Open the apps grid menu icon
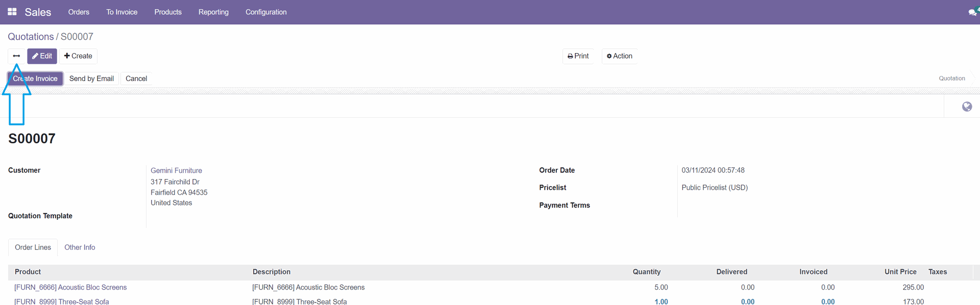This screenshot has width=980, height=305. (12, 12)
